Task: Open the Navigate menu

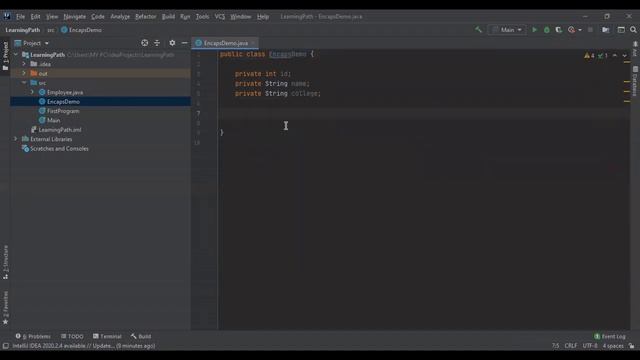Action: tap(75, 17)
